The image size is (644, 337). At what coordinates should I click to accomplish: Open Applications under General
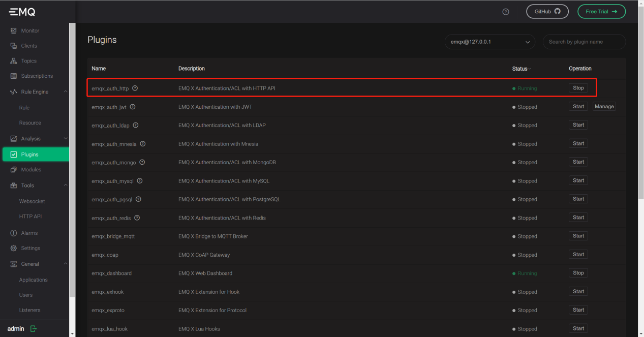click(x=34, y=280)
